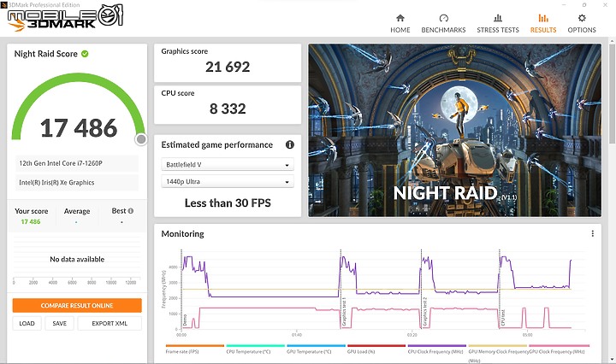
Task: Click Your score value 17 486
Action: point(31,221)
